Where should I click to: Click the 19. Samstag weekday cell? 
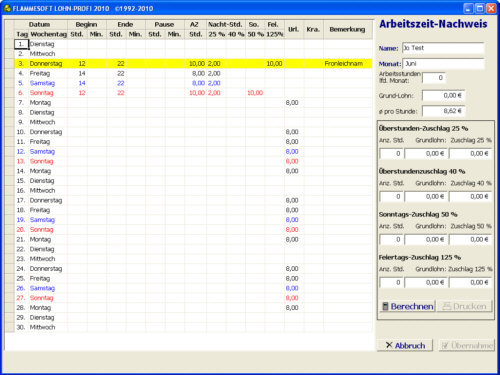coord(48,220)
